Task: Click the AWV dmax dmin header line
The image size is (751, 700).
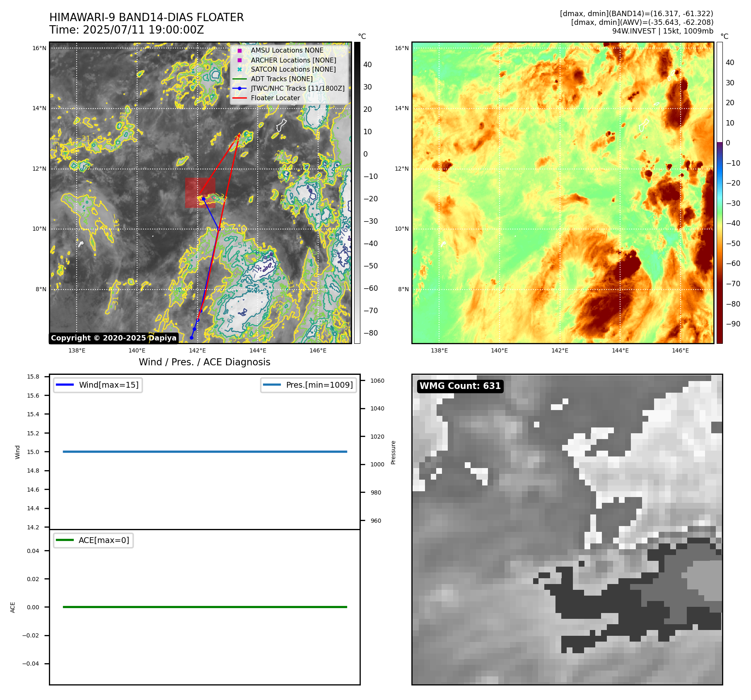Action: pos(642,22)
